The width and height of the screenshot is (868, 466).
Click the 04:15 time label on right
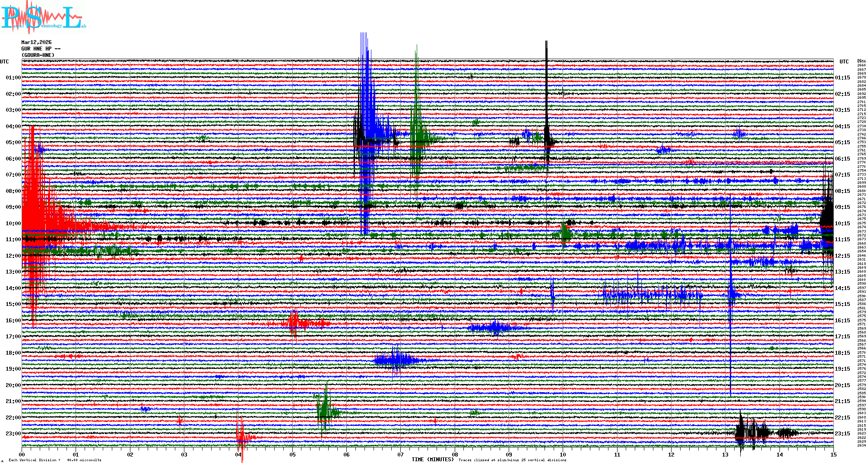[842, 126]
